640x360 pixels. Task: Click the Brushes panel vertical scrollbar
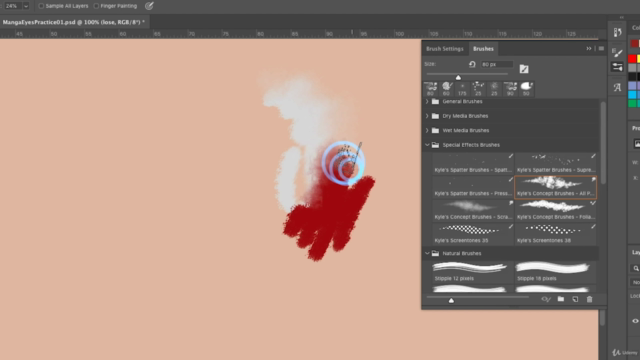click(x=603, y=143)
